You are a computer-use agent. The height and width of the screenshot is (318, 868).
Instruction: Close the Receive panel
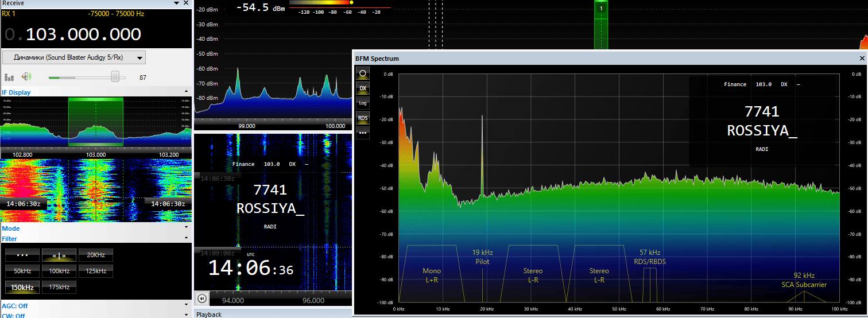[186, 3]
